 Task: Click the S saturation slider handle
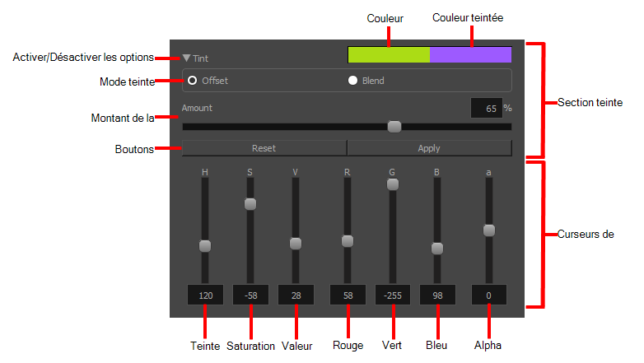point(250,204)
